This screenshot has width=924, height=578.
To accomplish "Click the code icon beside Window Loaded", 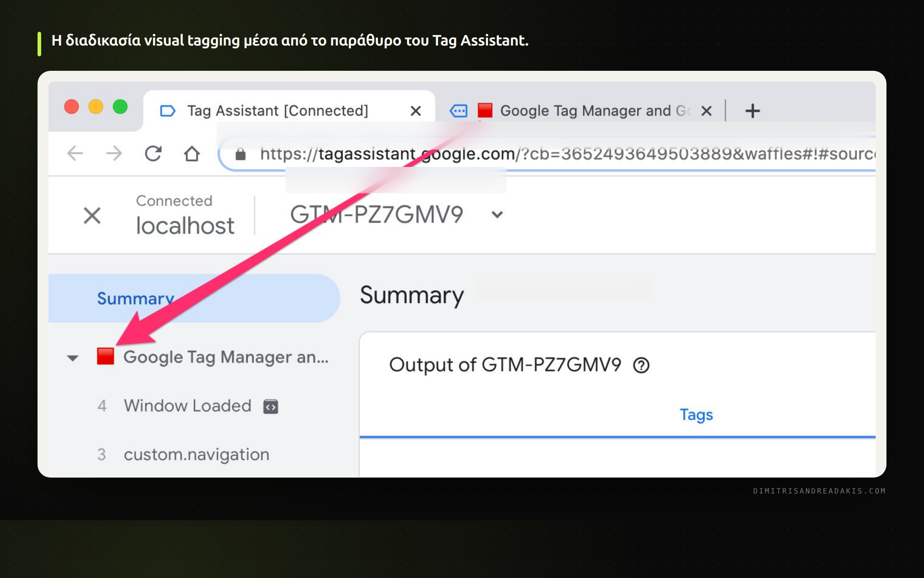I will click(x=270, y=406).
